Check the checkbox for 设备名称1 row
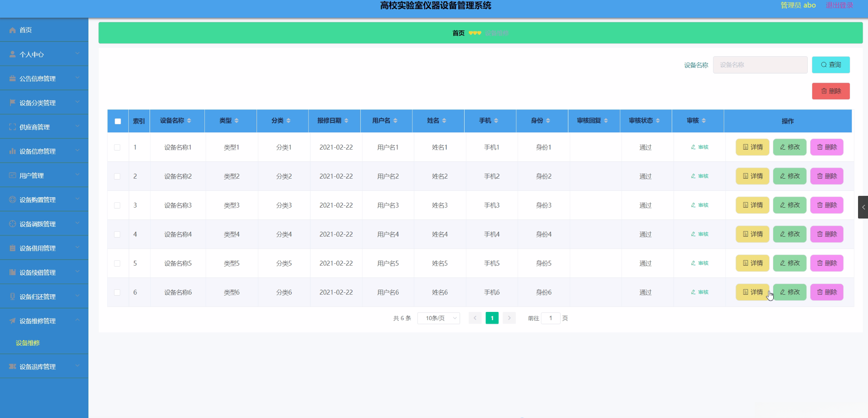 117,147
